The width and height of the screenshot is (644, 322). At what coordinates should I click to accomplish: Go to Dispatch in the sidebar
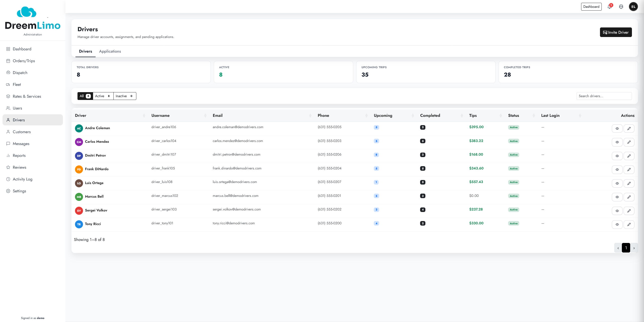(x=33, y=73)
